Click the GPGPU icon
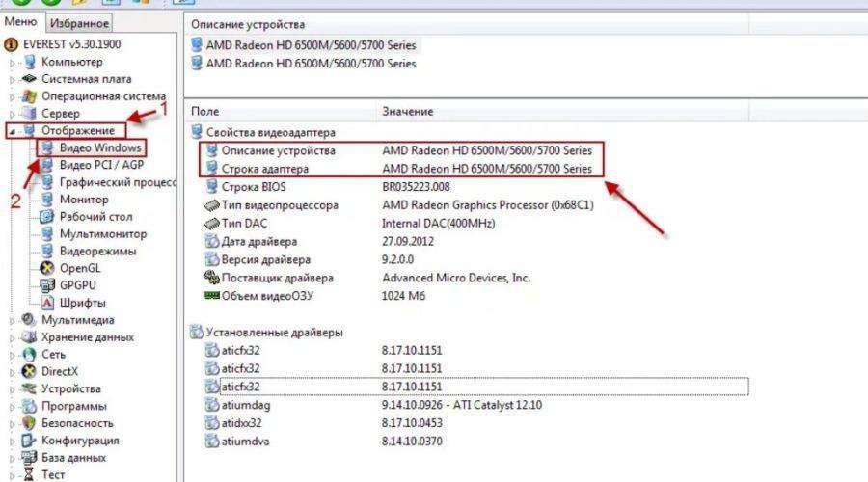 point(47,285)
